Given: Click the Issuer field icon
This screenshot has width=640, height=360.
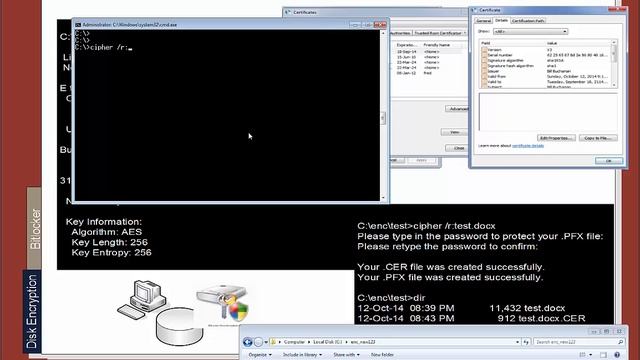Looking at the screenshot, I should click(484, 71).
